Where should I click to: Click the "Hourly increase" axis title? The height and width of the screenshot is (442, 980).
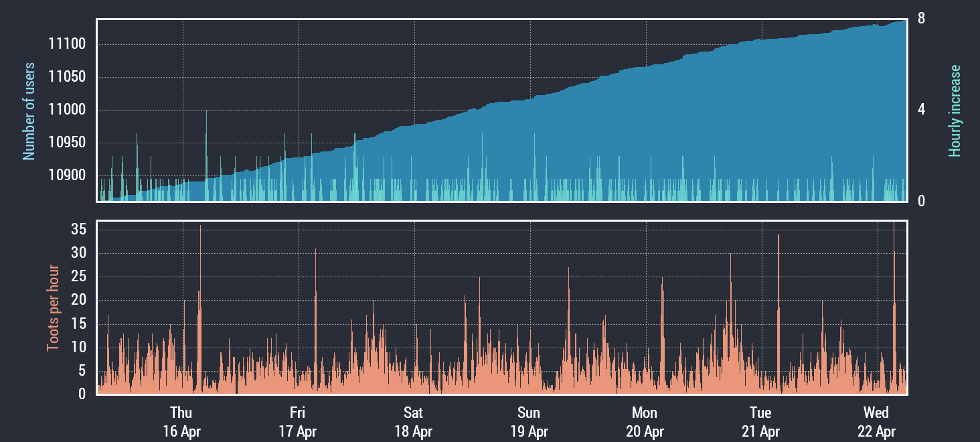[x=955, y=111]
